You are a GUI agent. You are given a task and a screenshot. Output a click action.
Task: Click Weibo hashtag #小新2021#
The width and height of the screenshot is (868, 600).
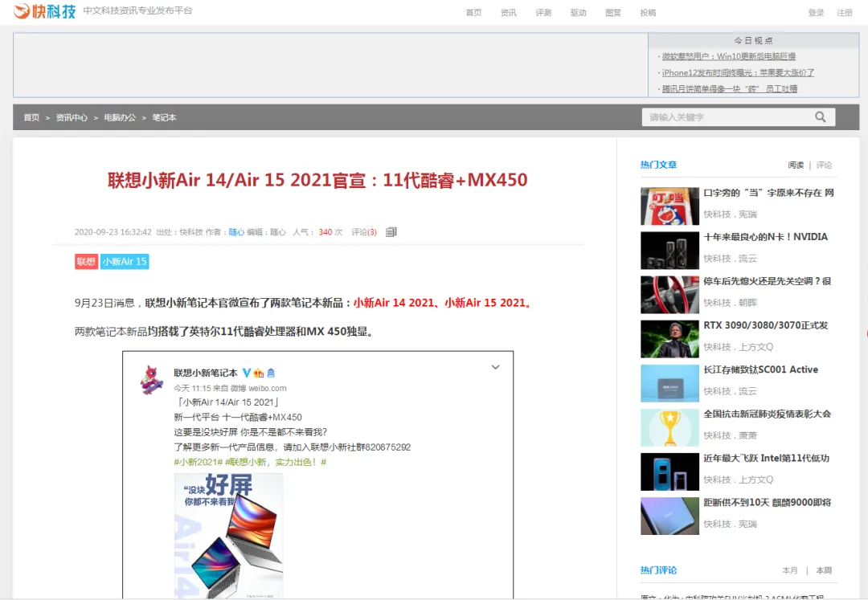pos(199,463)
